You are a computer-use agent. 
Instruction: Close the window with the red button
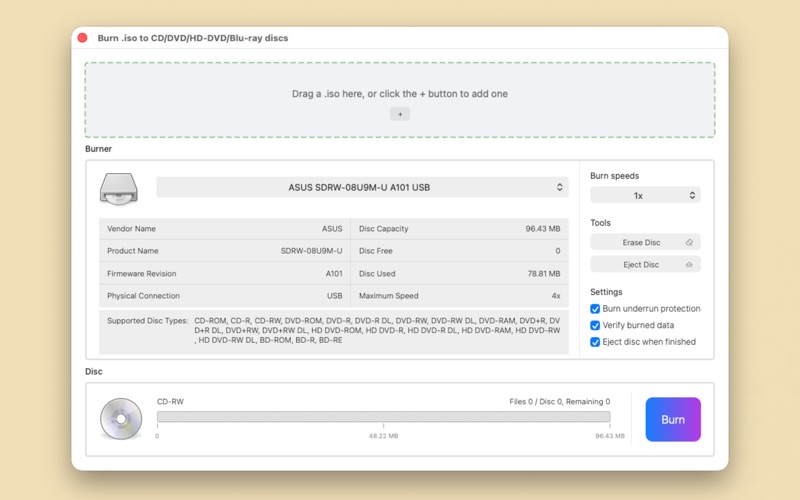tap(82, 38)
